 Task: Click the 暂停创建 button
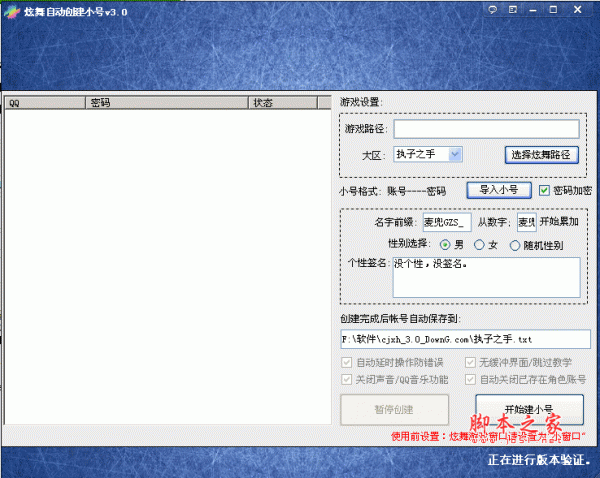(395, 410)
